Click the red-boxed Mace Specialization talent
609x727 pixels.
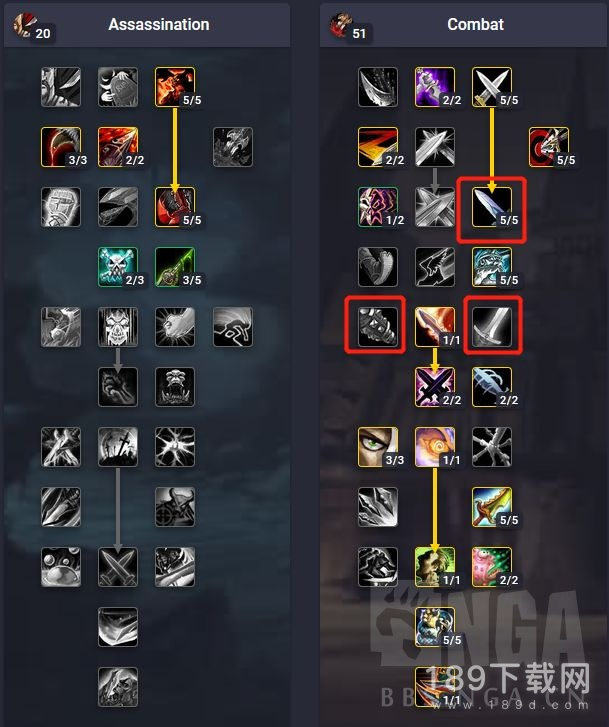click(378, 327)
